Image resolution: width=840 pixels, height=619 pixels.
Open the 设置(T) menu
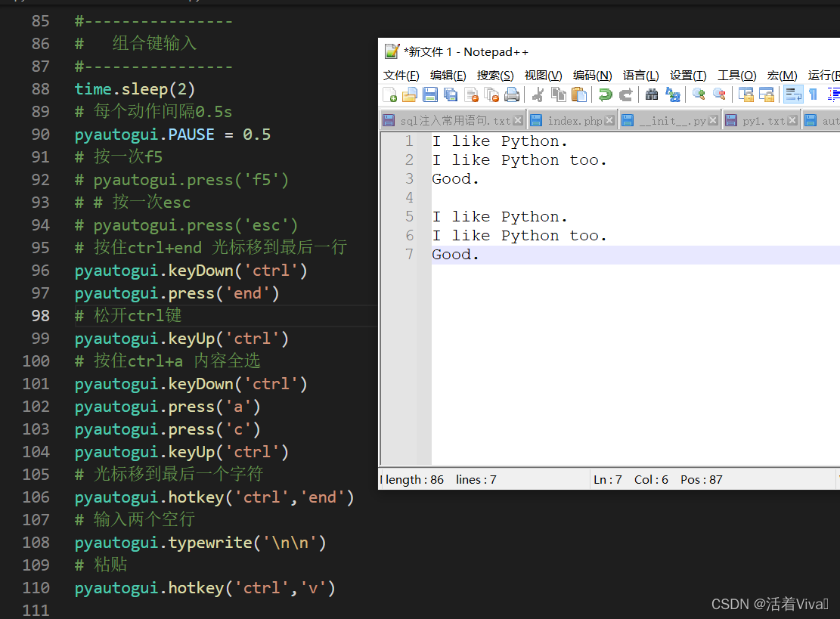pyautogui.click(x=688, y=76)
